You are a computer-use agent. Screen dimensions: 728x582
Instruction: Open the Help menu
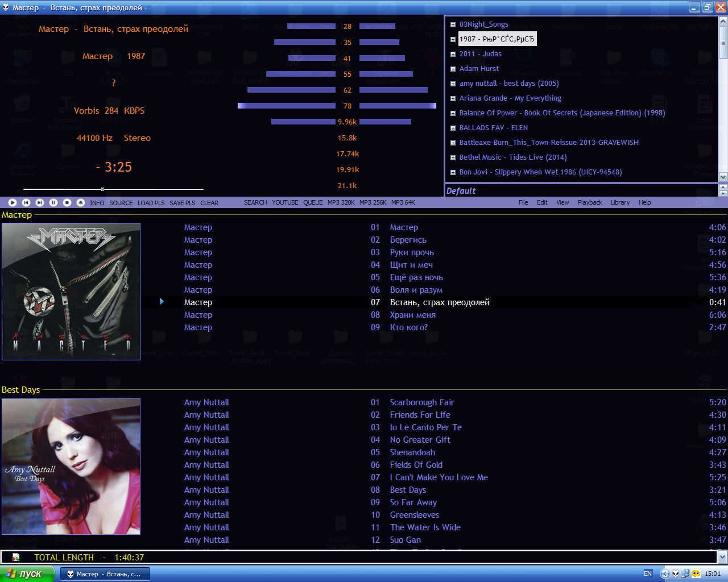644,202
